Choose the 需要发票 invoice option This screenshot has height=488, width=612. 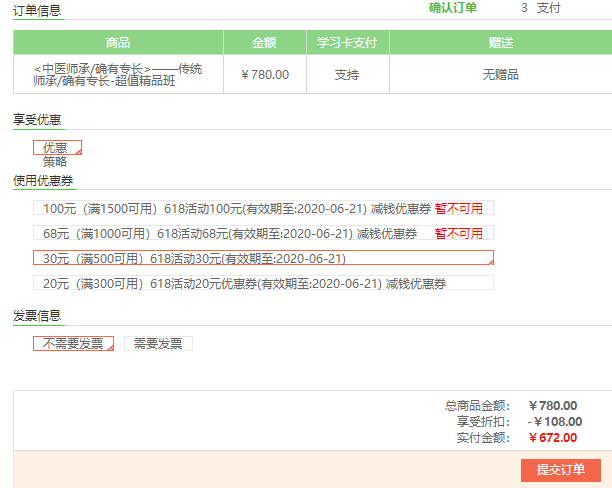click(158, 343)
